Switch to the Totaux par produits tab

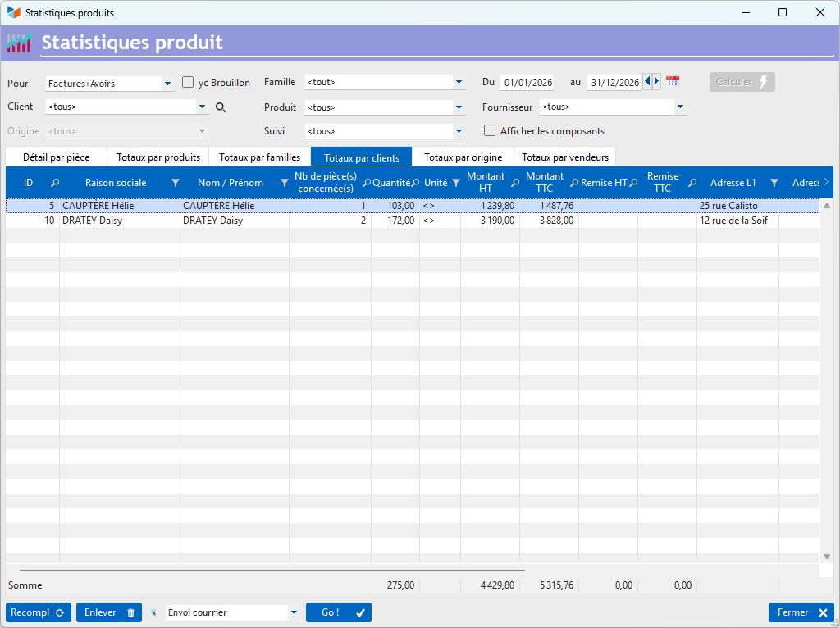click(158, 157)
